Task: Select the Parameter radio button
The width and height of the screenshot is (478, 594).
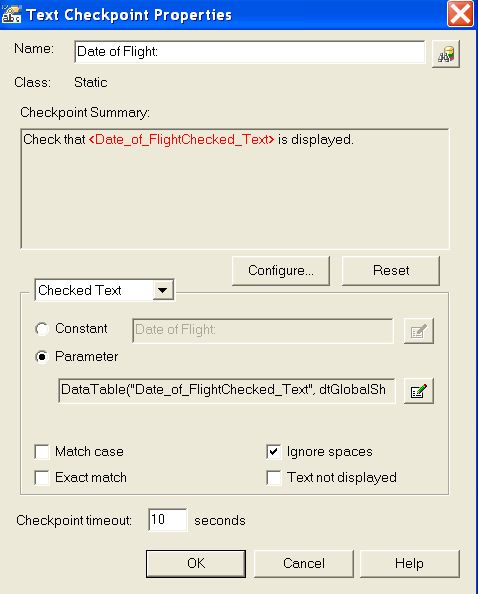Action: click(x=42, y=356)
